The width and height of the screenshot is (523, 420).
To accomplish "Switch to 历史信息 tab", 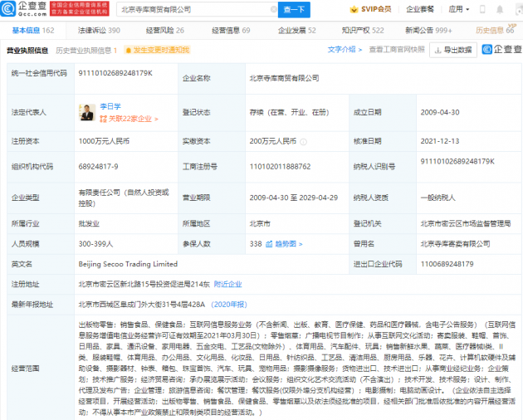I will point(495,31).
